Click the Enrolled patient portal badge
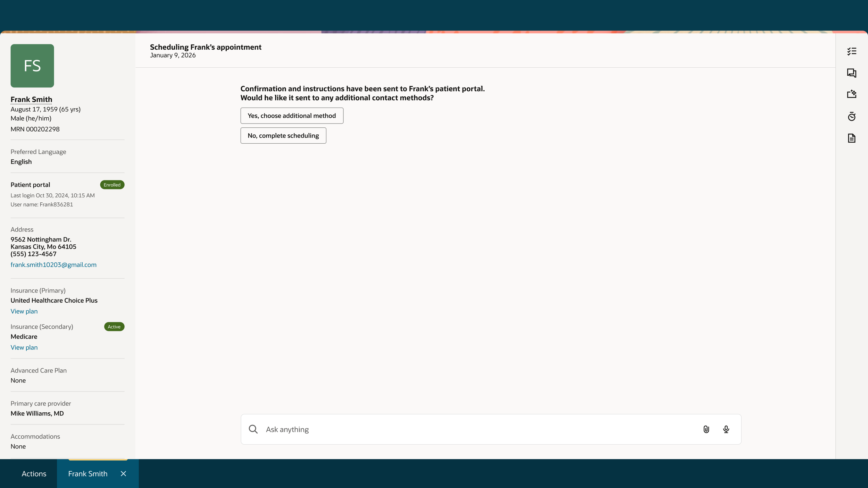This screenshot has height=488, width=868. 112,185
